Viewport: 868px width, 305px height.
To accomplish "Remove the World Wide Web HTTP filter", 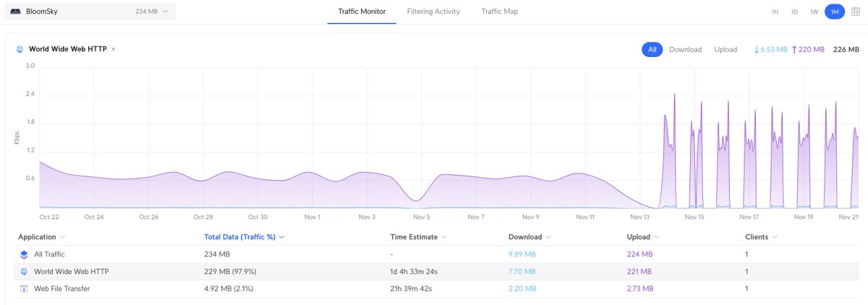I will (113, 49).
